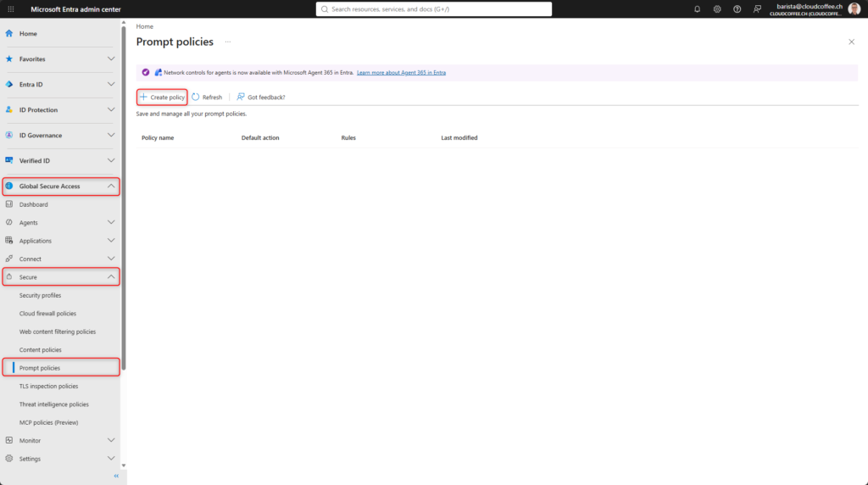Collapse the Secure section chevron

tap(111, 276)
